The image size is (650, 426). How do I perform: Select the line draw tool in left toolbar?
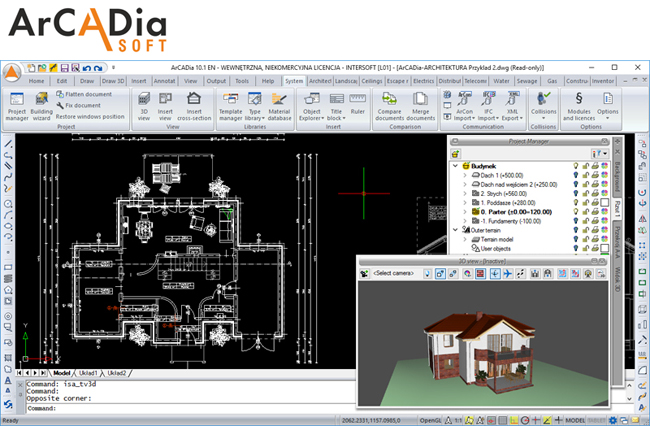(x=8, y=144)
